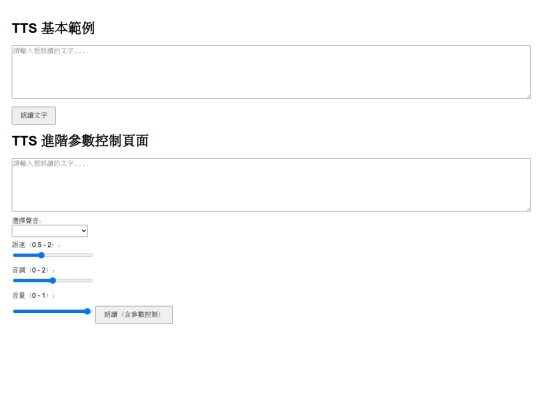Focus the text area under TTS 進階參數控制頁面
Screen dimensions: 540x405
pos(271,185)
